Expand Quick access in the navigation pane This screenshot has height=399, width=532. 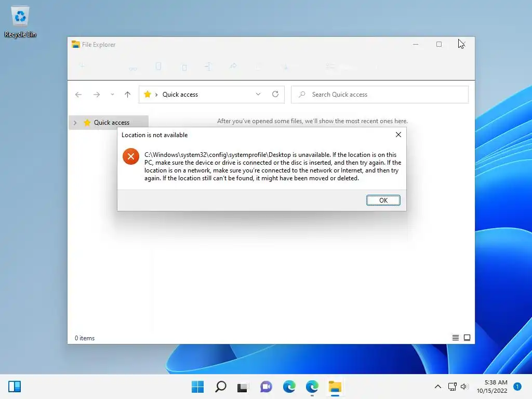pos(75,123)
